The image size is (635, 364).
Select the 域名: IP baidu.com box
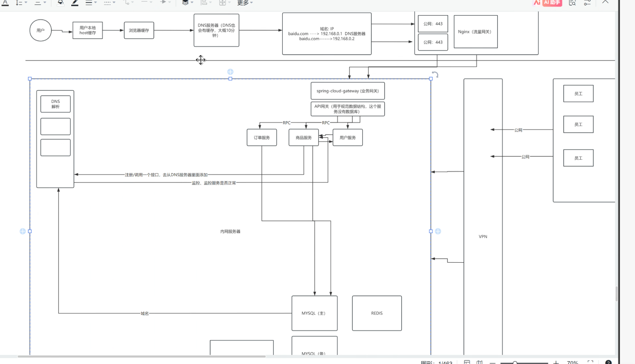coord(327,33)
